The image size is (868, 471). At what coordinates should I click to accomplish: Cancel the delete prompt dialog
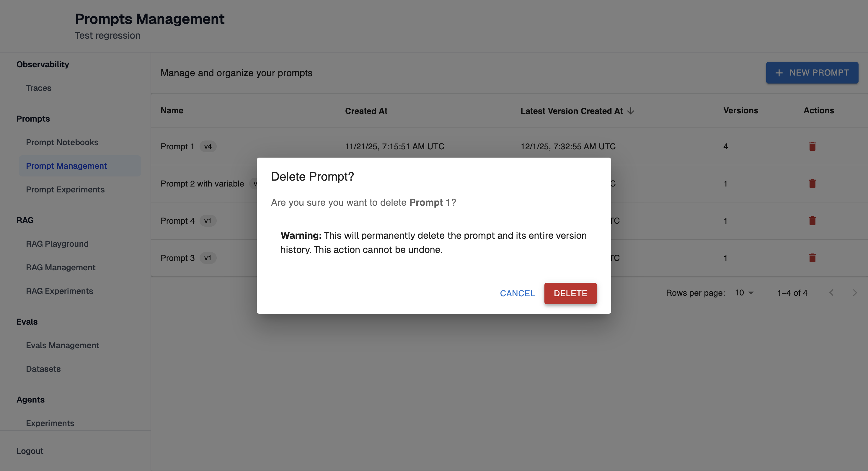517,293
